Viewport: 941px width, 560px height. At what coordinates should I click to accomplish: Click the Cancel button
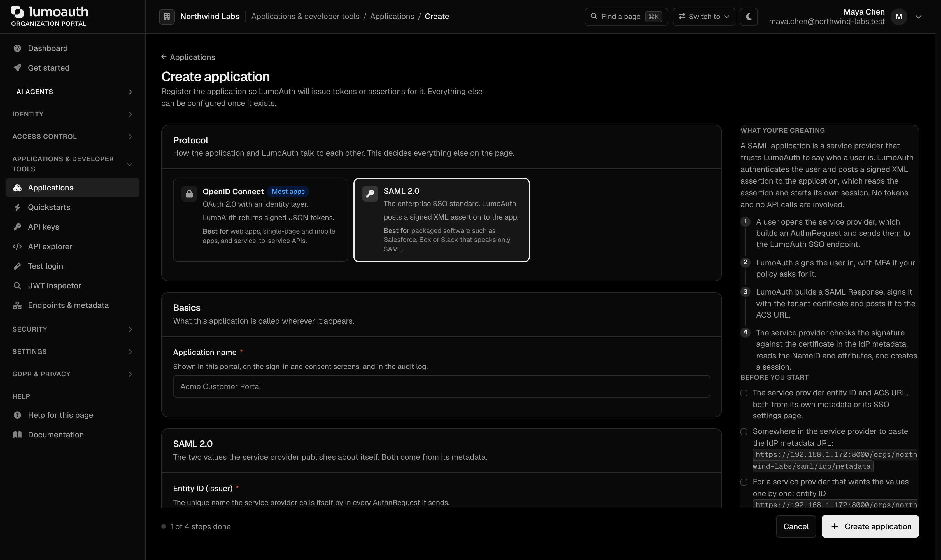point(796,526)
